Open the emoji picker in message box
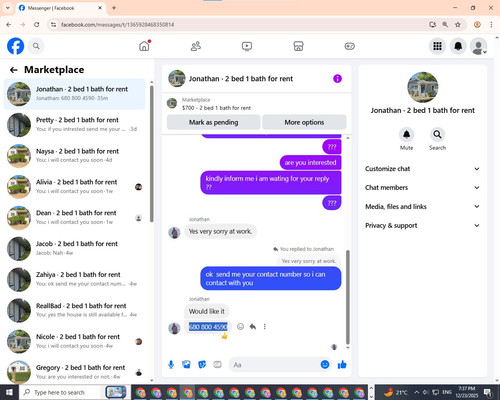The height and width of the screenshot is (400, 500). [x=325, y=365]
